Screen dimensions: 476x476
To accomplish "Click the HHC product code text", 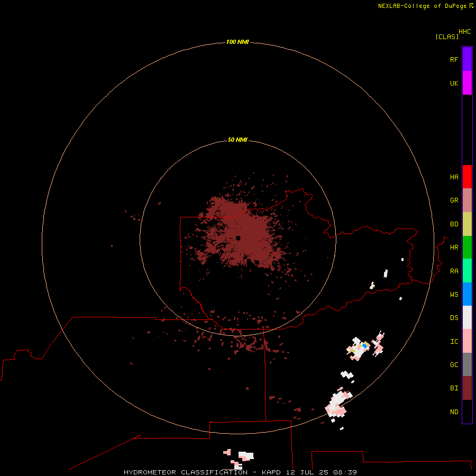I will point(465,32).
